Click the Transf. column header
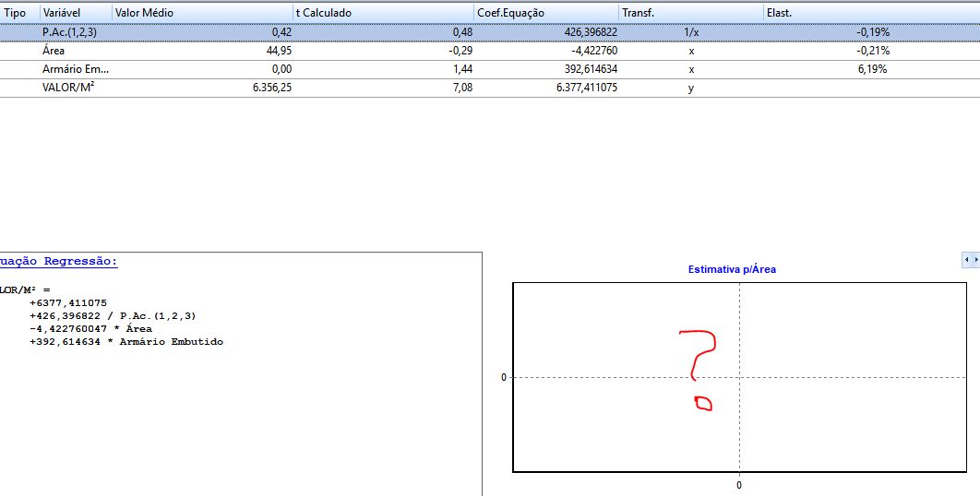 tap(691, 13)
